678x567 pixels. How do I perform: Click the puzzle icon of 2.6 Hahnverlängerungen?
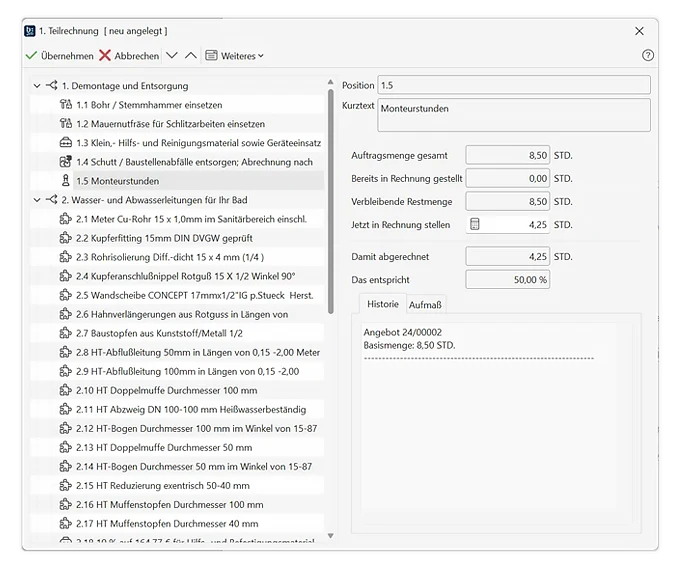pyautogui.click(x=65, y=314)
